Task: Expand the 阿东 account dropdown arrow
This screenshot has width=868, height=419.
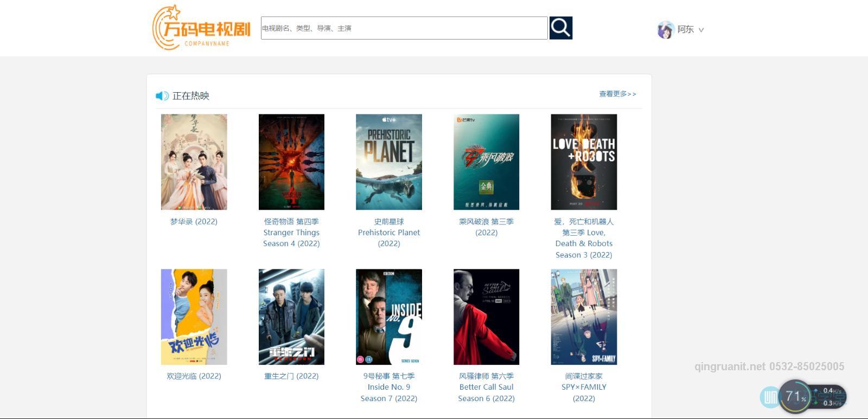Action: [x=701, y=30]
